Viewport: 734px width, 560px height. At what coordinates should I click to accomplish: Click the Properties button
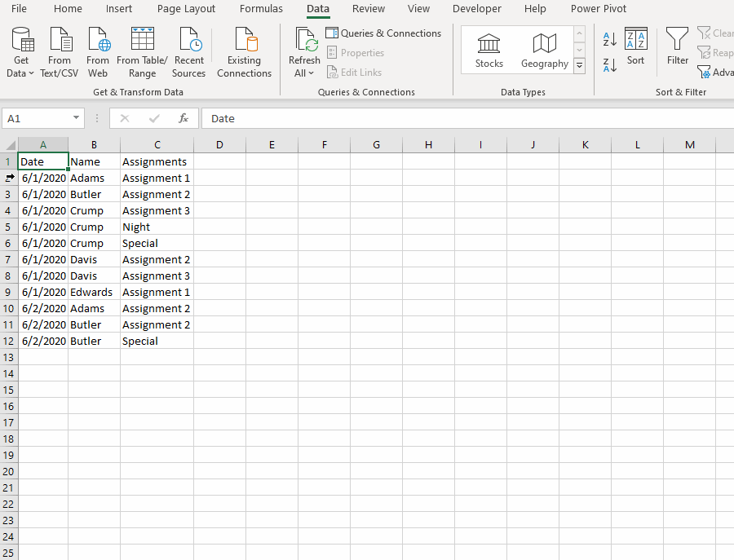click(356, 53)
